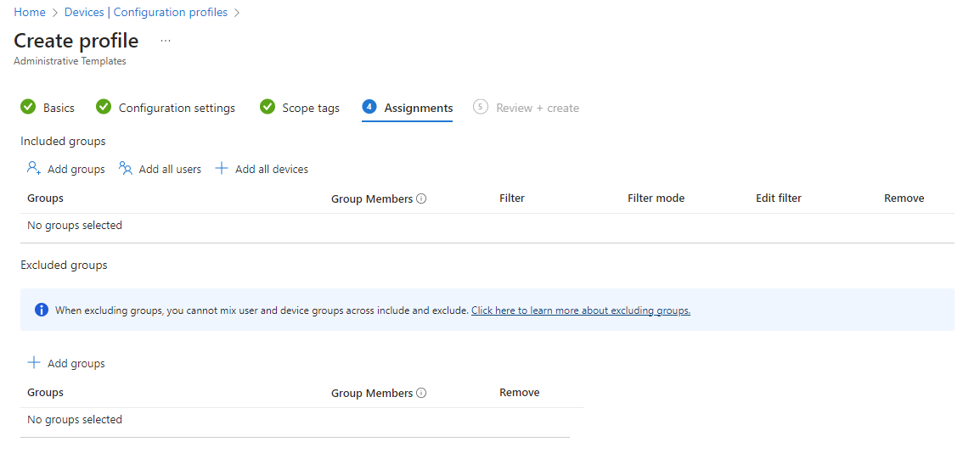Click the Add groups person icon under Included groups
The height and width of the screenshot is (453, 980).
tap(34, 169)
